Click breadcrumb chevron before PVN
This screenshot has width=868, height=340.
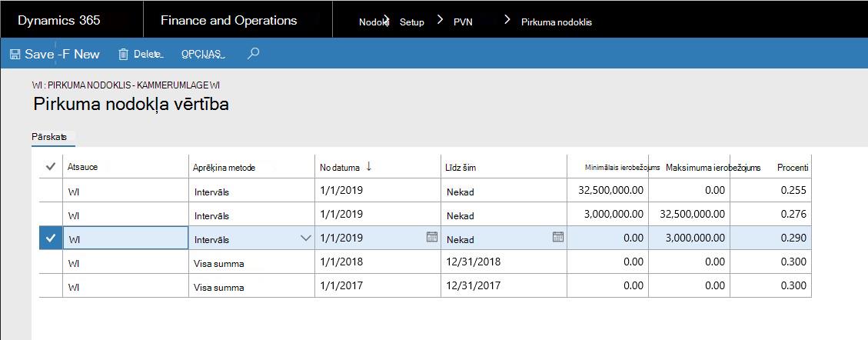click(x=440, y=20)
